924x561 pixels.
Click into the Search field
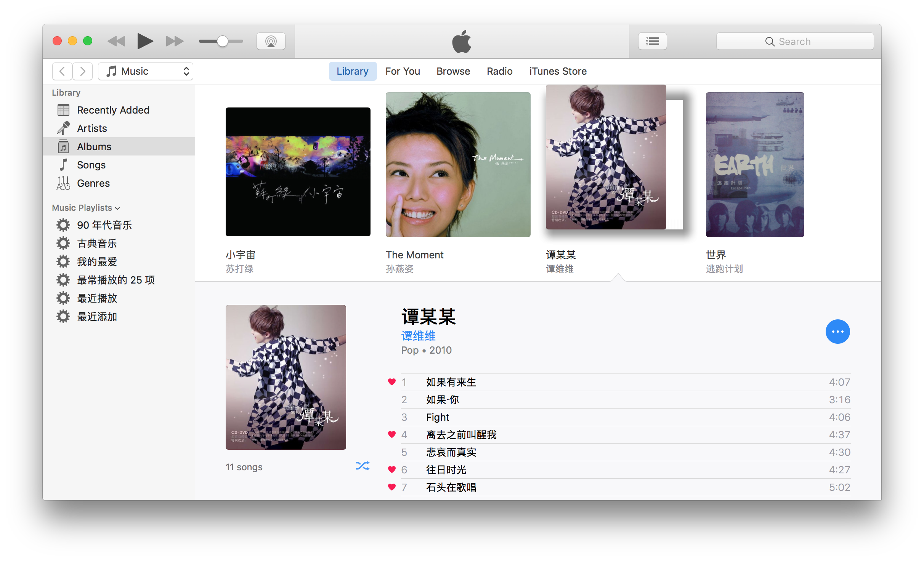(x=795, y=41)
